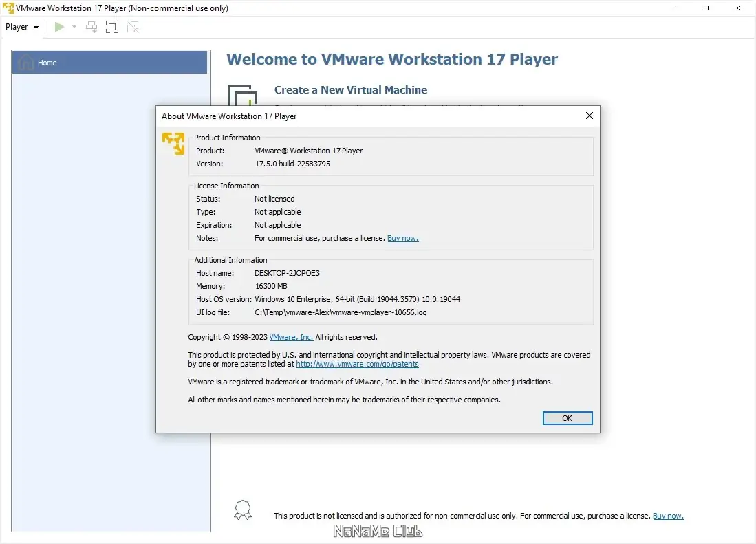Click the new virtual machine icon
Viewport: 756px width, 544px height.
coord(243,96)
